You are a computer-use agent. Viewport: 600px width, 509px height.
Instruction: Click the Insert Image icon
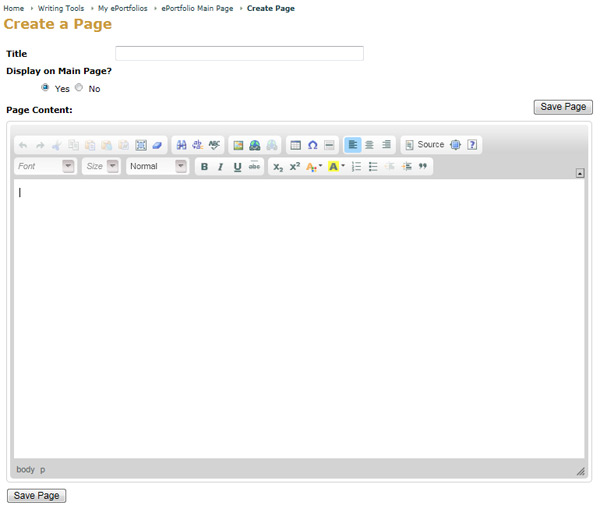[238, 145]
